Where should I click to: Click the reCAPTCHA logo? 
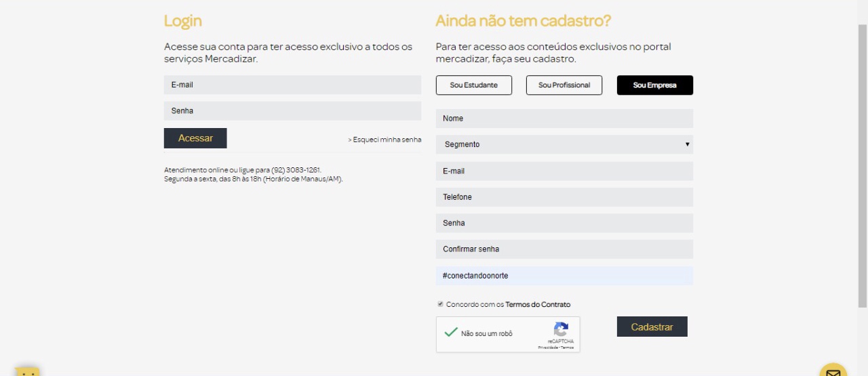[561, 330]
